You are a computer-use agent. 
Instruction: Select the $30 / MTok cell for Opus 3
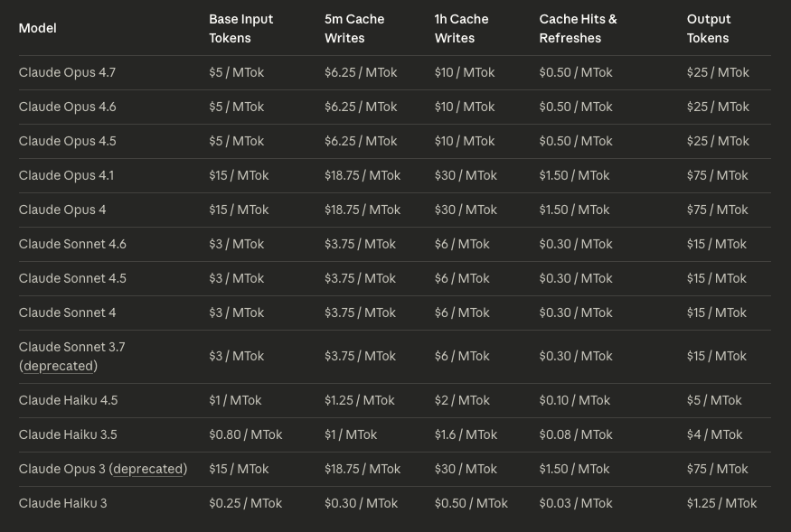tap(466, 469)
